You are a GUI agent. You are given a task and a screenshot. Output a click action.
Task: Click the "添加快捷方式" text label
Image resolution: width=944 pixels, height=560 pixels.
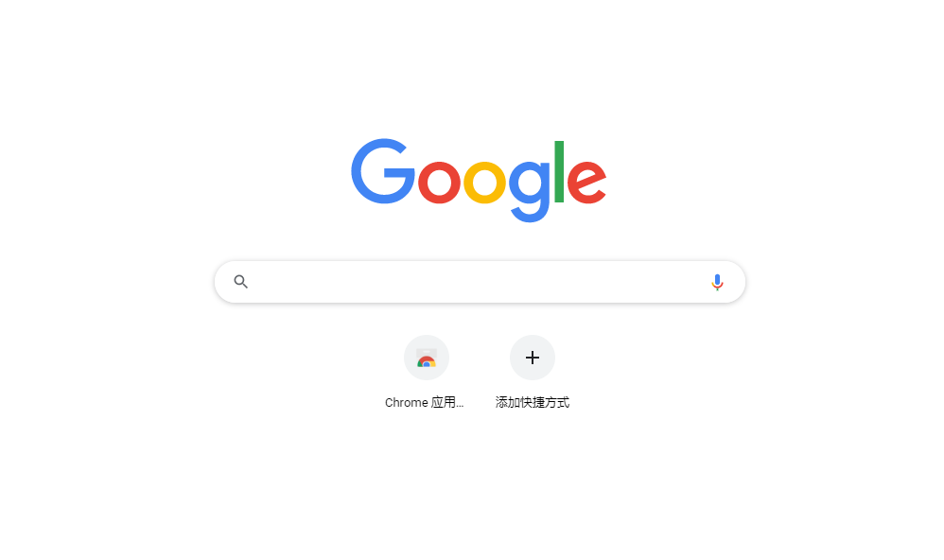(x=533, y=402)
